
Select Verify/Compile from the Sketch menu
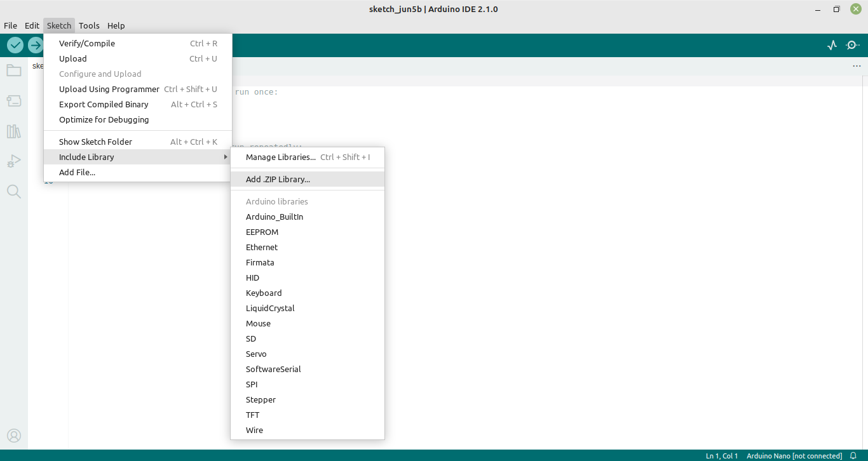(138, 43)
